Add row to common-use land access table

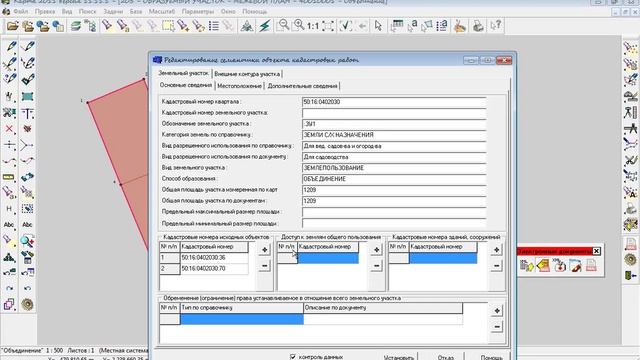click(x=376, y=249)
